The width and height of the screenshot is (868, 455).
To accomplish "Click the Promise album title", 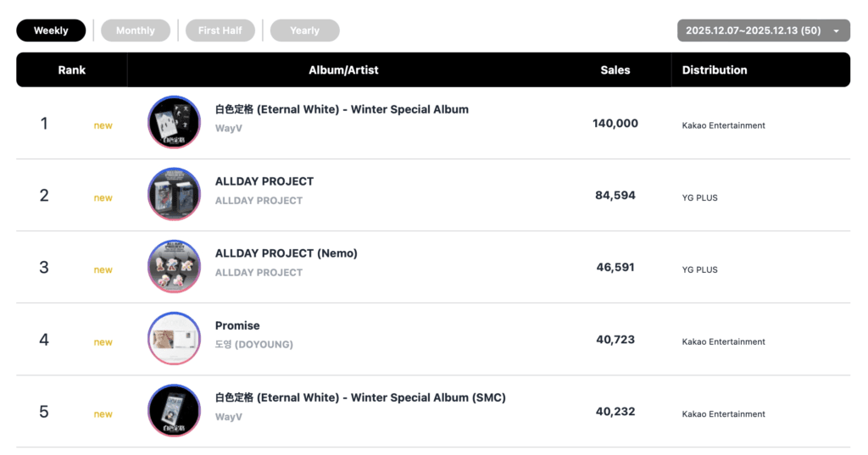I will pyautogui.click(x=237, y=325).
